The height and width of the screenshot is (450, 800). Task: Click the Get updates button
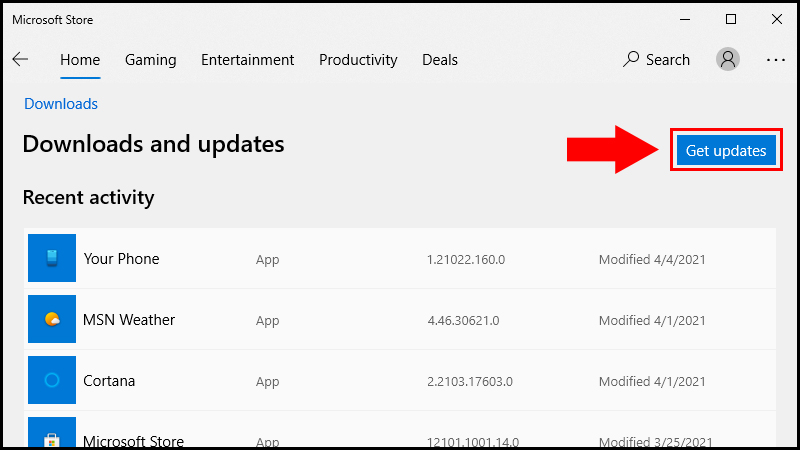[x=726, y=150]
